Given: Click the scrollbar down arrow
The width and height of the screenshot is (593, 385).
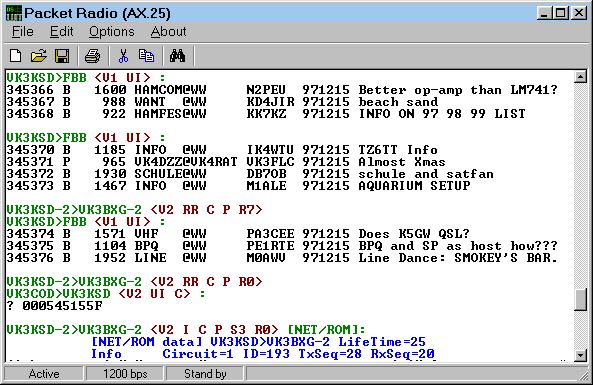Looking at the screenshot, I should pos(580,355).
